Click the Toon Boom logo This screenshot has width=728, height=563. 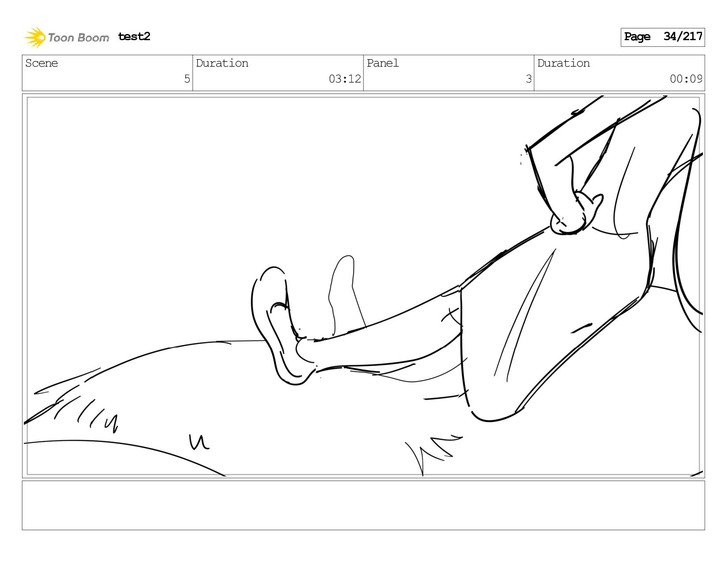click(x=66, y=37)
